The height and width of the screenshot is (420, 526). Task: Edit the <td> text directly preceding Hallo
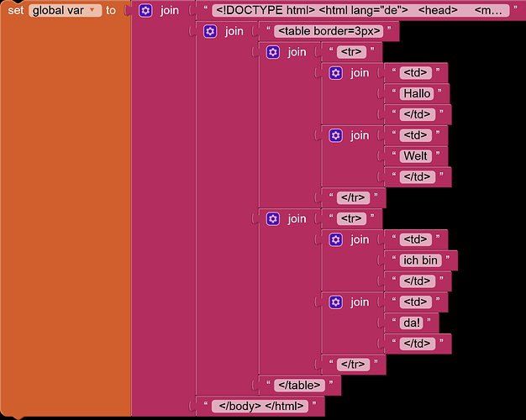(415, 73)
